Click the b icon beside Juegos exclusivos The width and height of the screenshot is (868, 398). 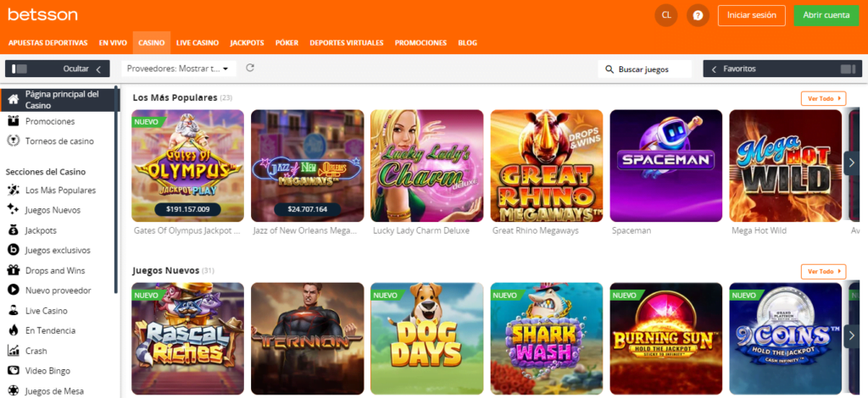(x=14, y=251)
